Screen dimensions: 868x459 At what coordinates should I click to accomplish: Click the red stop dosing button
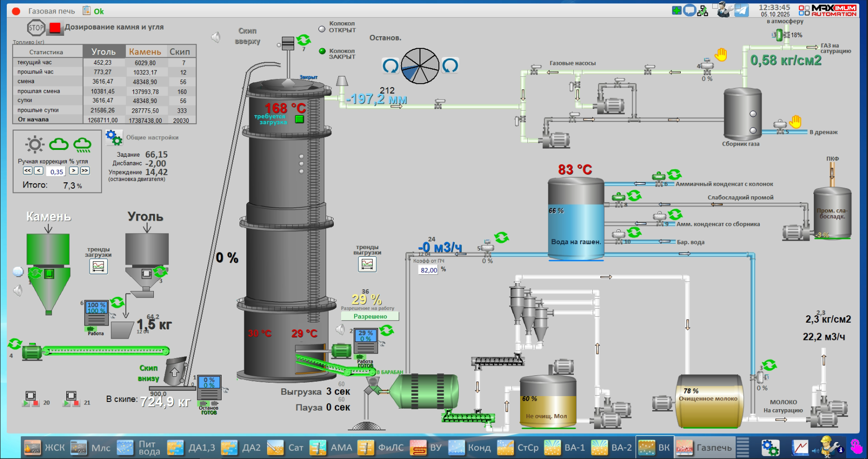(55, 28)
